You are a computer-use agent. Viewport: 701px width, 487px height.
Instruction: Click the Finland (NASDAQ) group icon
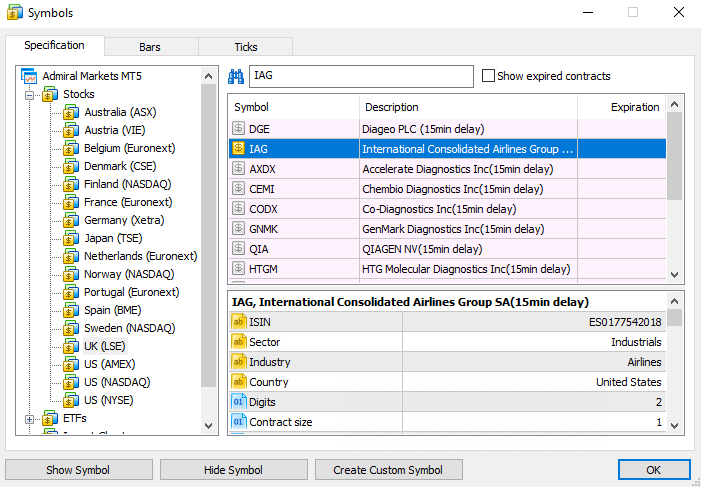click(x=71, y=184)
